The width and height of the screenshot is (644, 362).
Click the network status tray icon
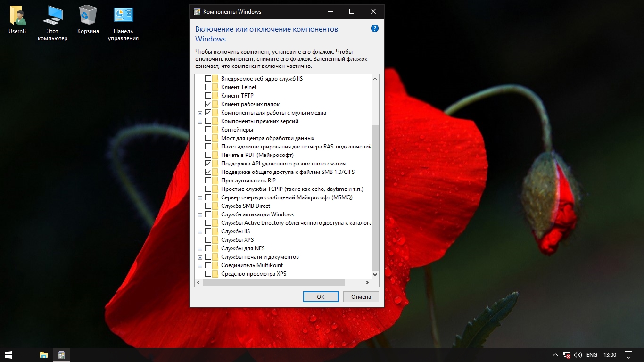tap(567, 354)
